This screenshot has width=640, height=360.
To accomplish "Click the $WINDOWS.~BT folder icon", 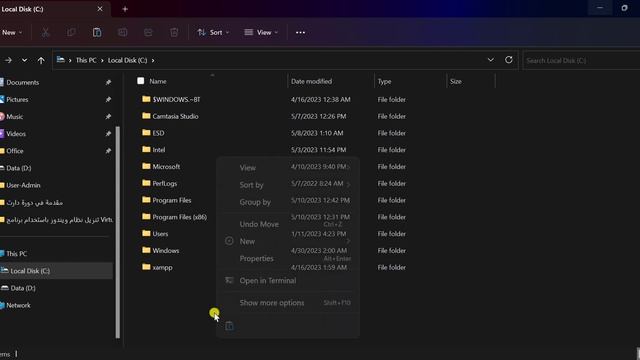I will (x=146, y=99).
